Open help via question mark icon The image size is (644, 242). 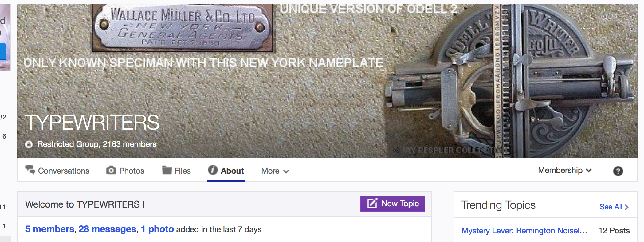[x=618, y=171]
